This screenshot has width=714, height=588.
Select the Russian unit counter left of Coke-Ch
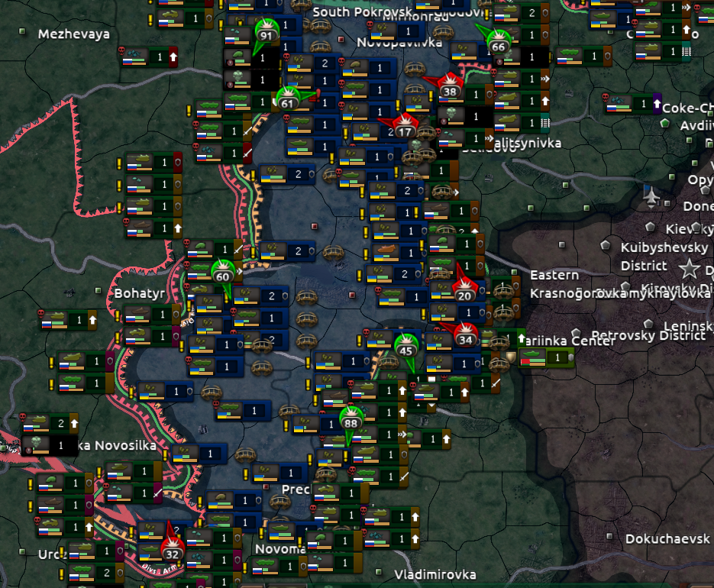tap(633, 105)
